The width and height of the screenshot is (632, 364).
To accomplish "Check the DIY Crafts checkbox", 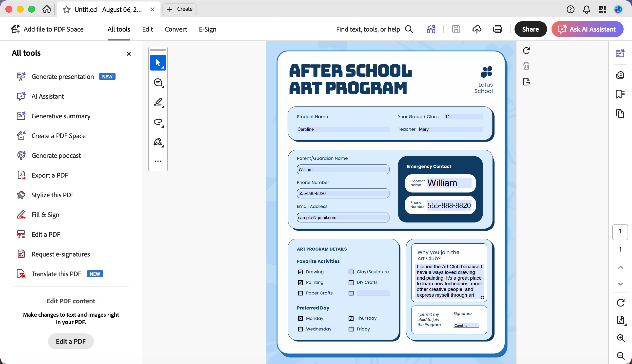I will click(x=351, y=283).
